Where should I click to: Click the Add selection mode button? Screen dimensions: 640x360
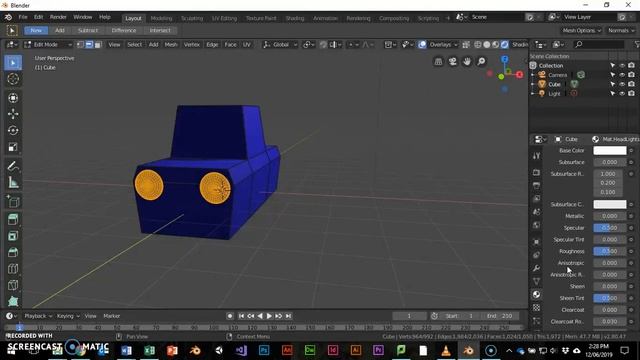60,31
